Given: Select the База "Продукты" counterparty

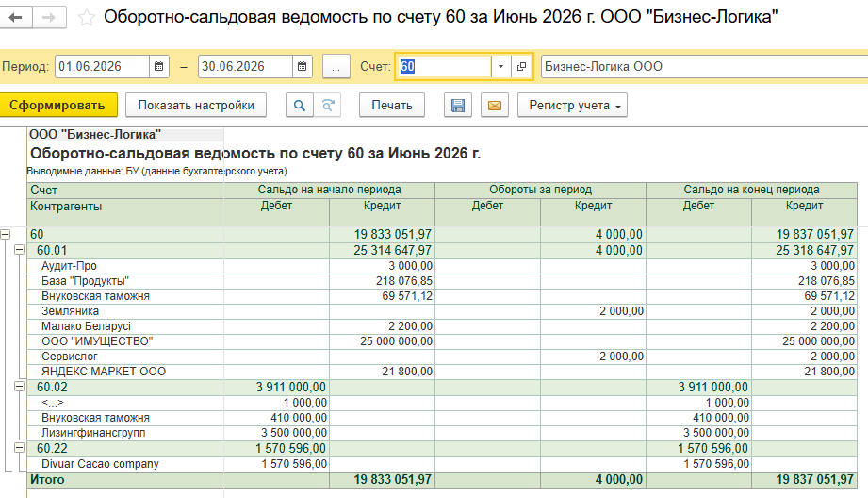Looking at the screenshot, I should click(85, 281).
